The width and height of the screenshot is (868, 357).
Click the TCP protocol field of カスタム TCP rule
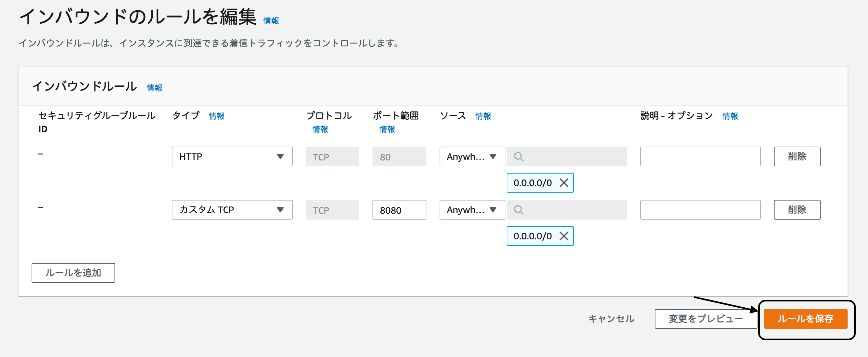coord(332,210)
